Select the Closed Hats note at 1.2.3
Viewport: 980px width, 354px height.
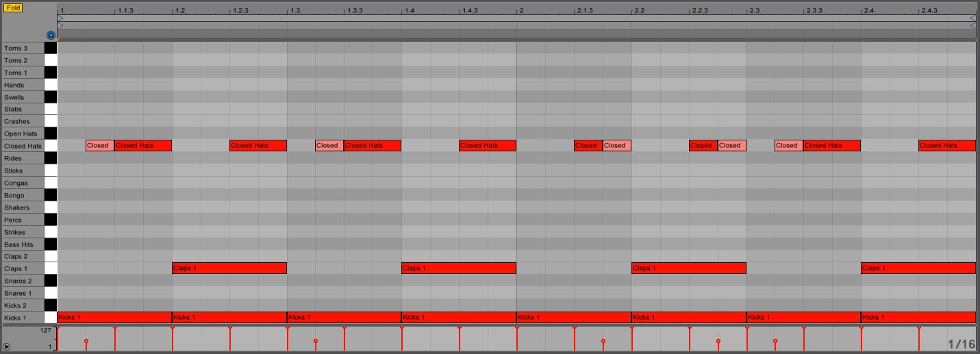tap(258, 145)
